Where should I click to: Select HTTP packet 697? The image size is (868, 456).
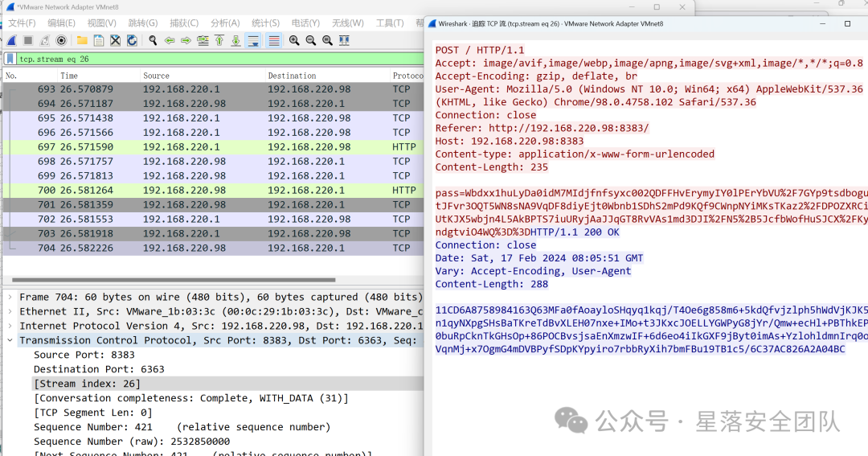point(214,147)
